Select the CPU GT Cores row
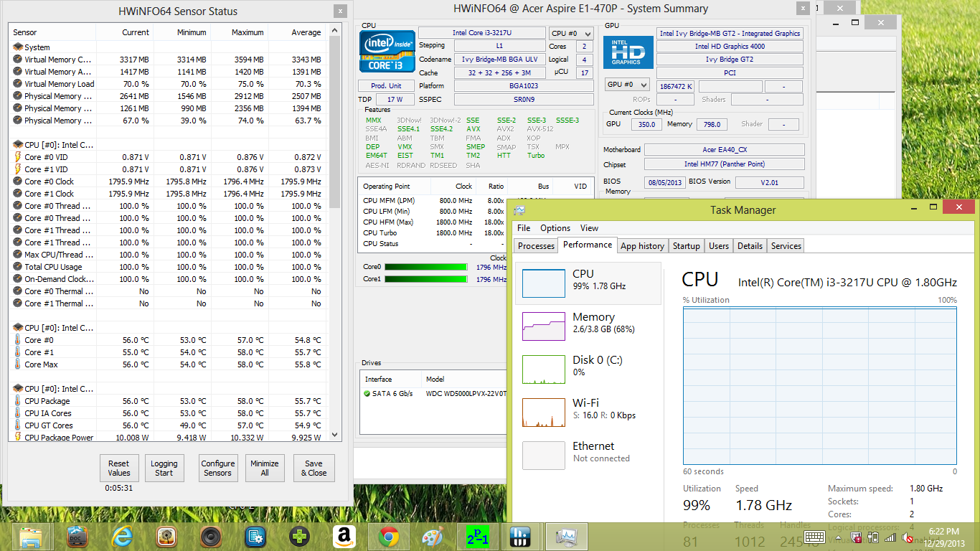 pyautogui.click(x=169, y=425)
